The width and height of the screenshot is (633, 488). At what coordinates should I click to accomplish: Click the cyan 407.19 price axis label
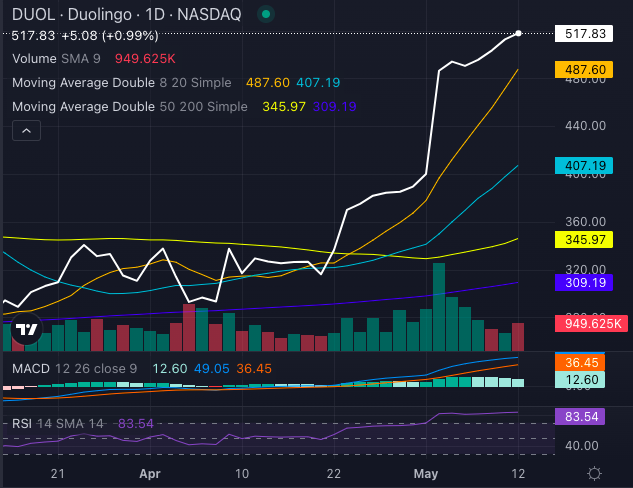(584, 165)
